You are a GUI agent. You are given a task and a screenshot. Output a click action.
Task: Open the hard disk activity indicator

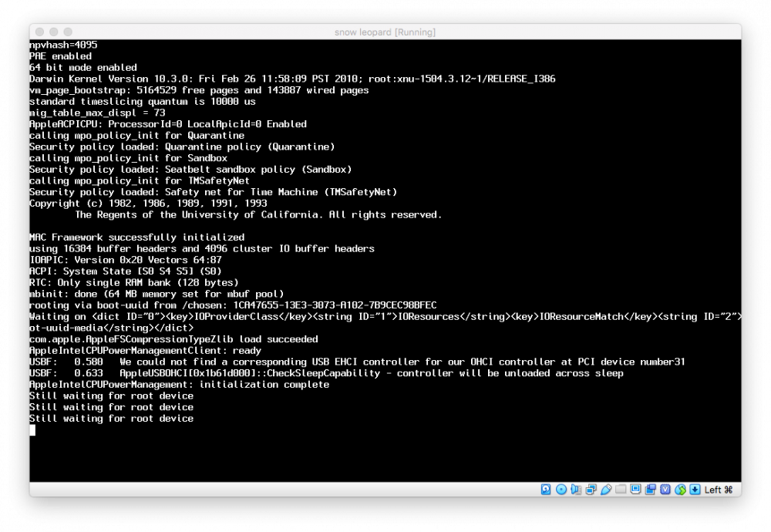(546, 490)
